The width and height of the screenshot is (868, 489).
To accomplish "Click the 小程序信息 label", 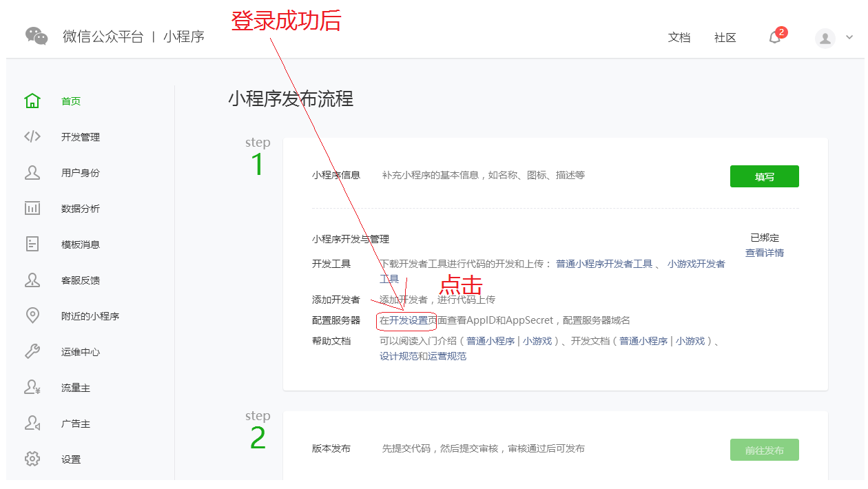I will (x=336, y=175).
